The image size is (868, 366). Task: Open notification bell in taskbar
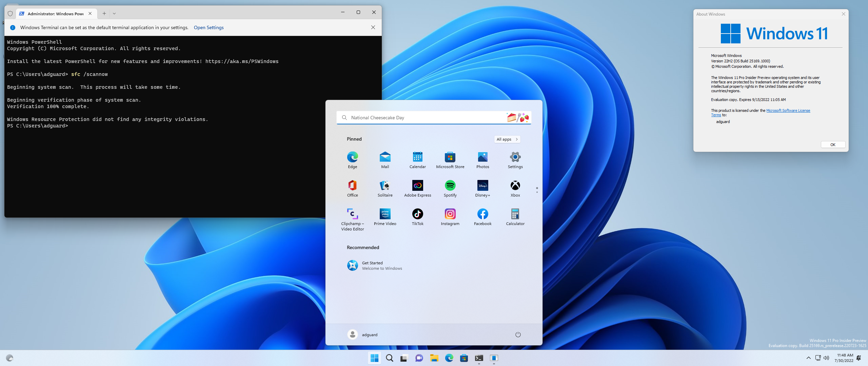pos(859,358)
